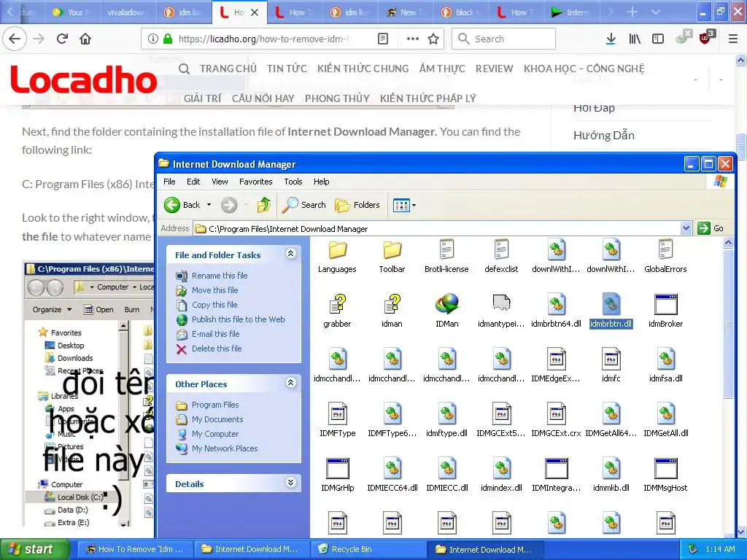
Task: Select the IDMGrHlp executable
Action: pos(337,475)
